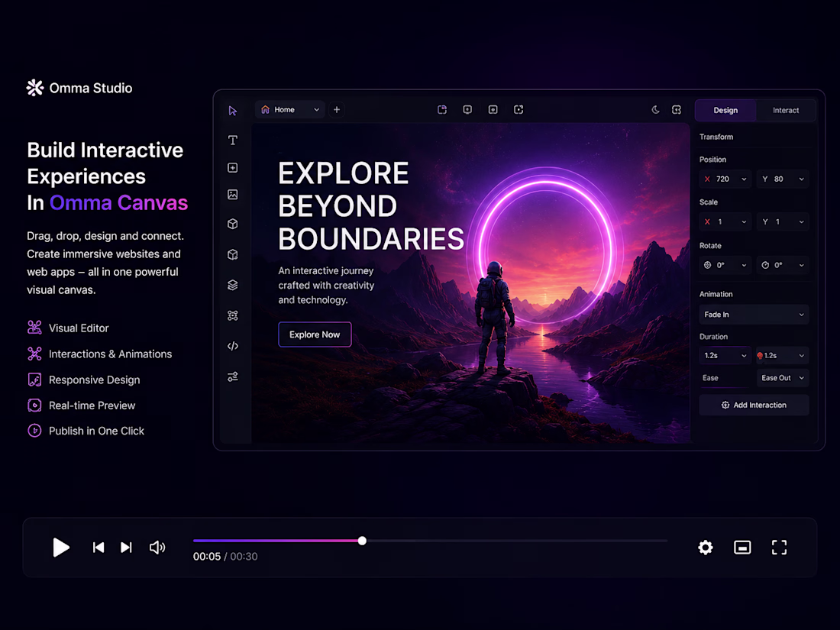The image size is (840, 630).
Task: Select the plain 3D cube tool
Action: [x=232, y=224]
